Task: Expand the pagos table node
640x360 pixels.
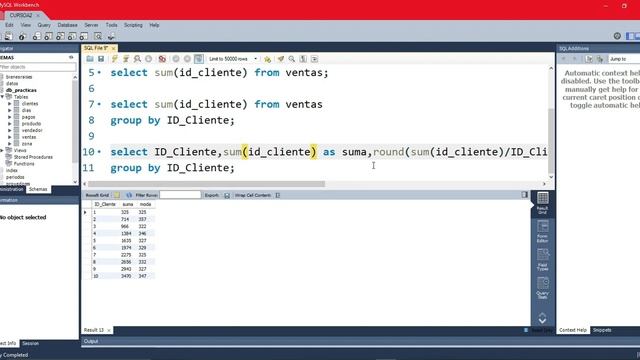Action: tap(10, 117)
